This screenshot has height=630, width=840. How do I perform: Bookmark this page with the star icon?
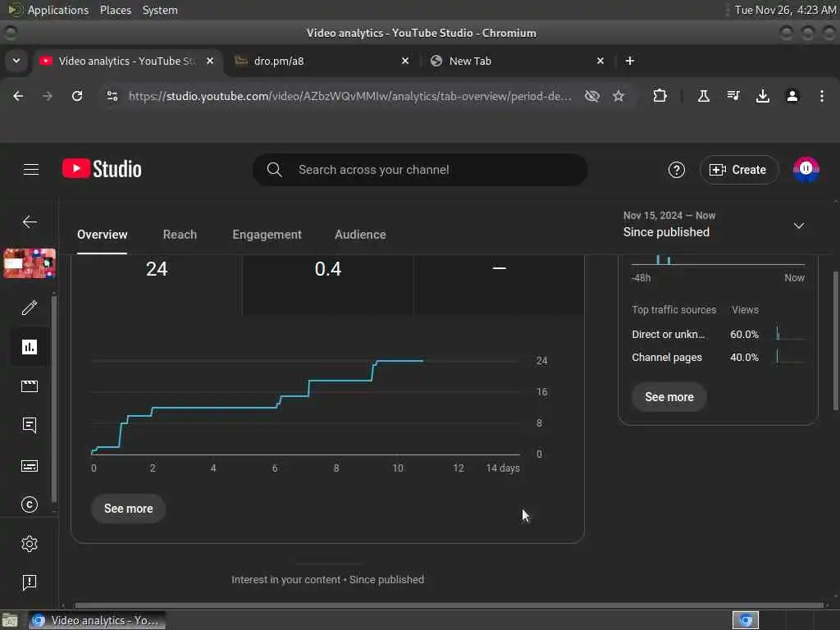coord(619,96)
